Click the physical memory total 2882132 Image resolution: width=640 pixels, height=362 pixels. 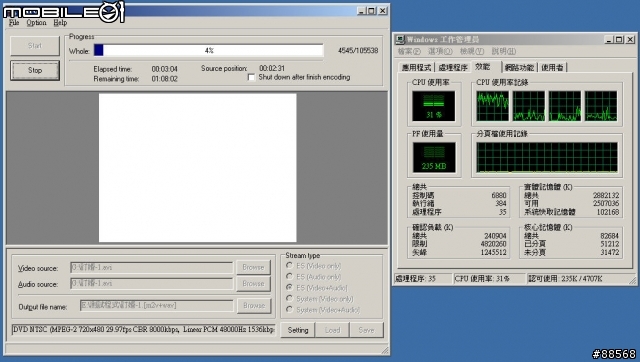(x=606, y=195)
